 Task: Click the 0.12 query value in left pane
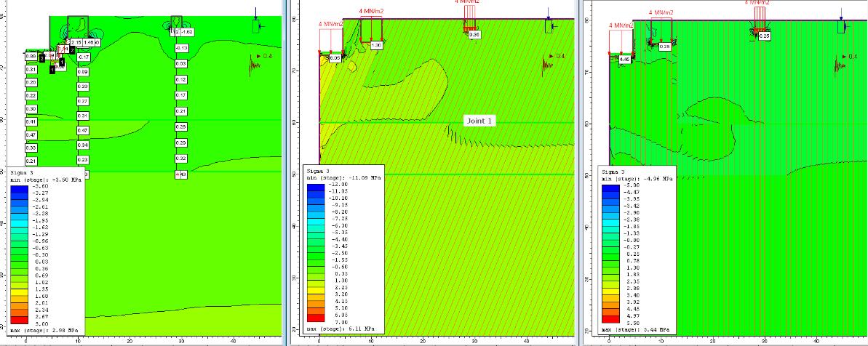click(x=181, y=79)
